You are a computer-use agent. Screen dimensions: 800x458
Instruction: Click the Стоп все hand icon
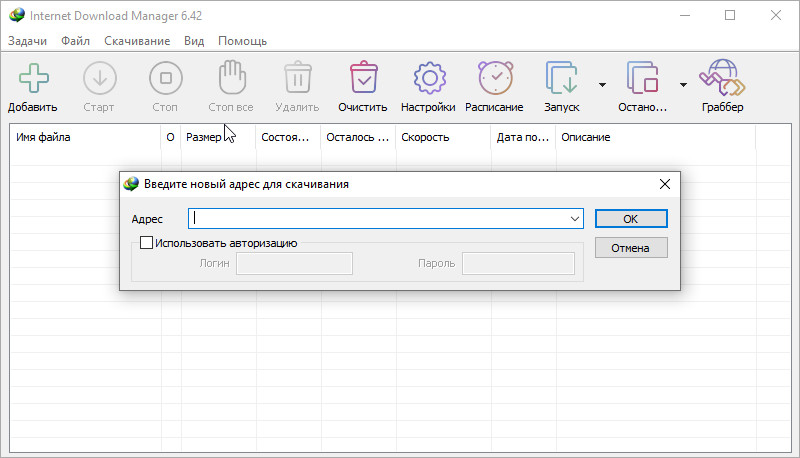pos(230,78)
